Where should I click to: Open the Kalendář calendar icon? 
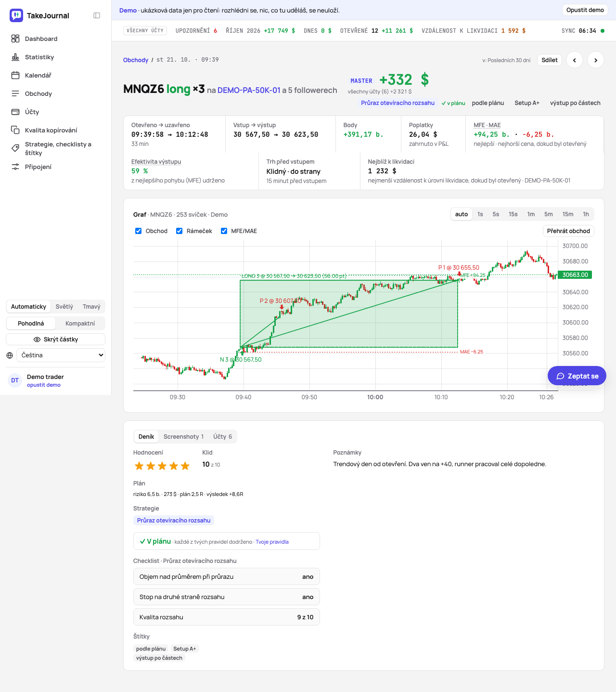15,75
